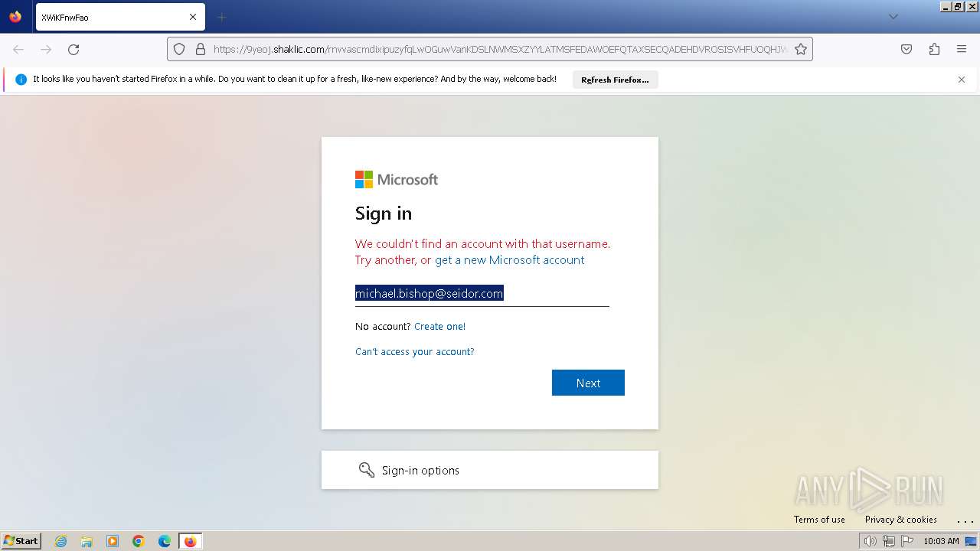Viewport: 980px width, 551px height.
Task: Select the XWiKFnwFao tab
Action: (x=120, y=17)
